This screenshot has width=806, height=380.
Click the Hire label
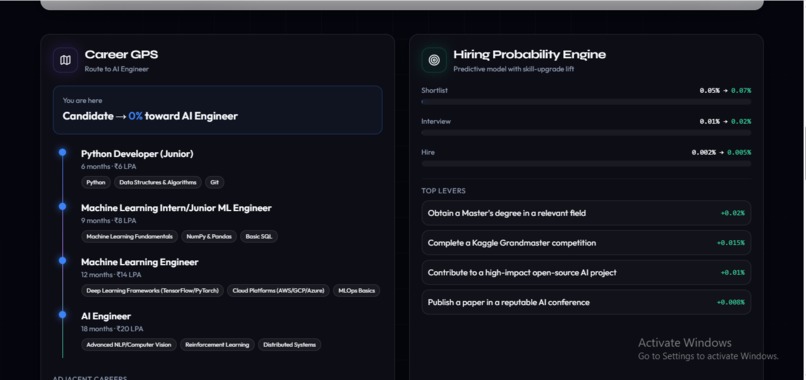click(428, 152)
